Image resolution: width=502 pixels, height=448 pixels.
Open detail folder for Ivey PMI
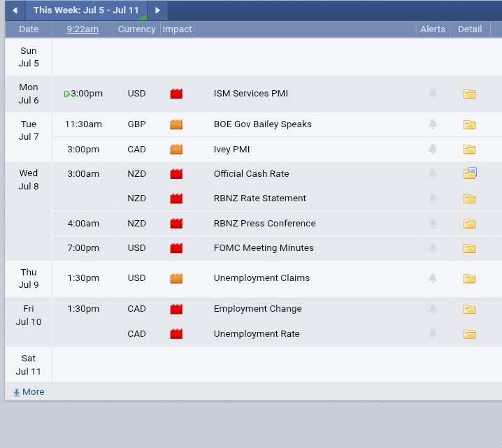(x=470, y=150)
